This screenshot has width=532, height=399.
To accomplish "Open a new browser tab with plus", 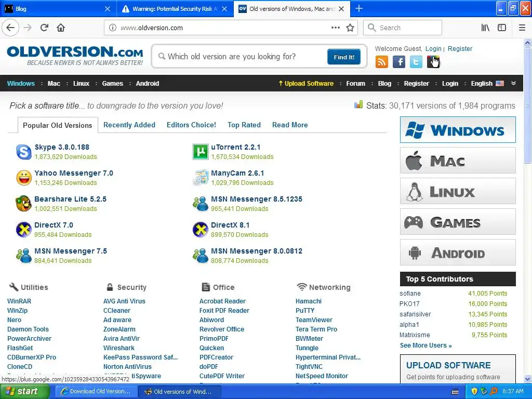I will pyautogui.click(x=358, y=8).
